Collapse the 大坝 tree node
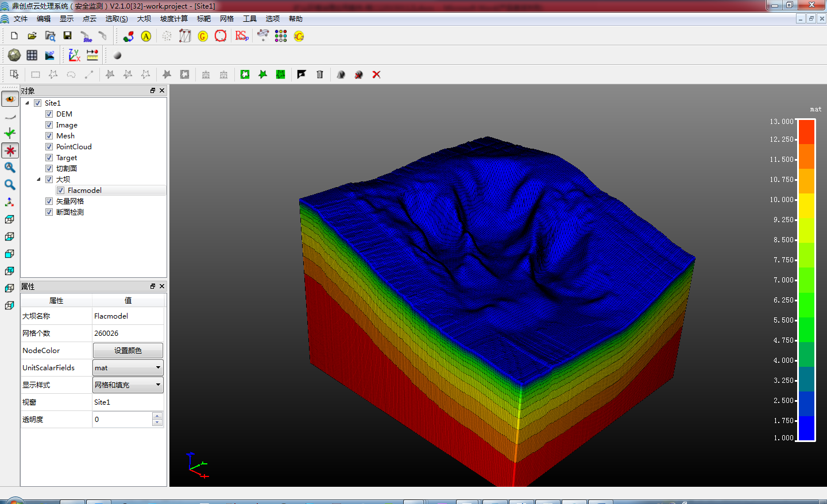 (x=38, y=180)
